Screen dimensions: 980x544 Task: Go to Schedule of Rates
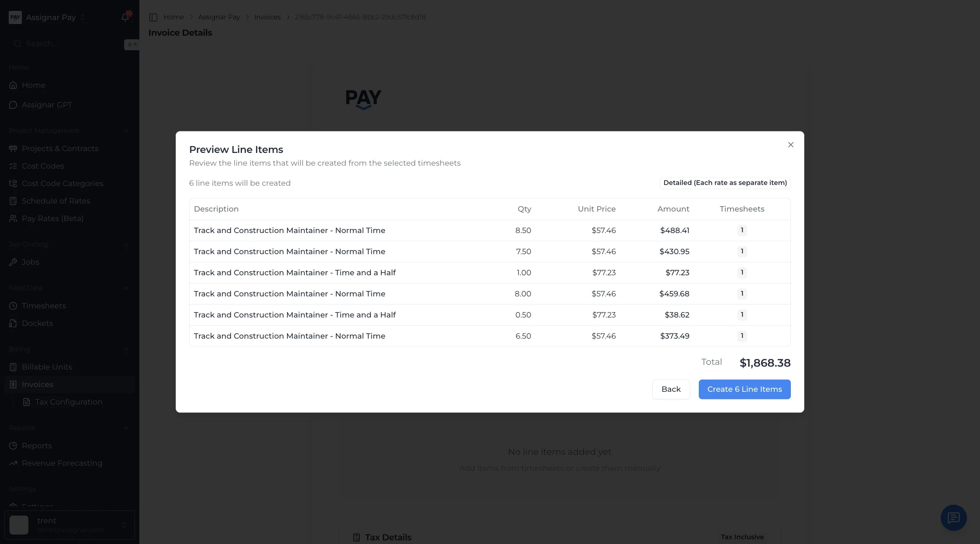pos(56,201)
